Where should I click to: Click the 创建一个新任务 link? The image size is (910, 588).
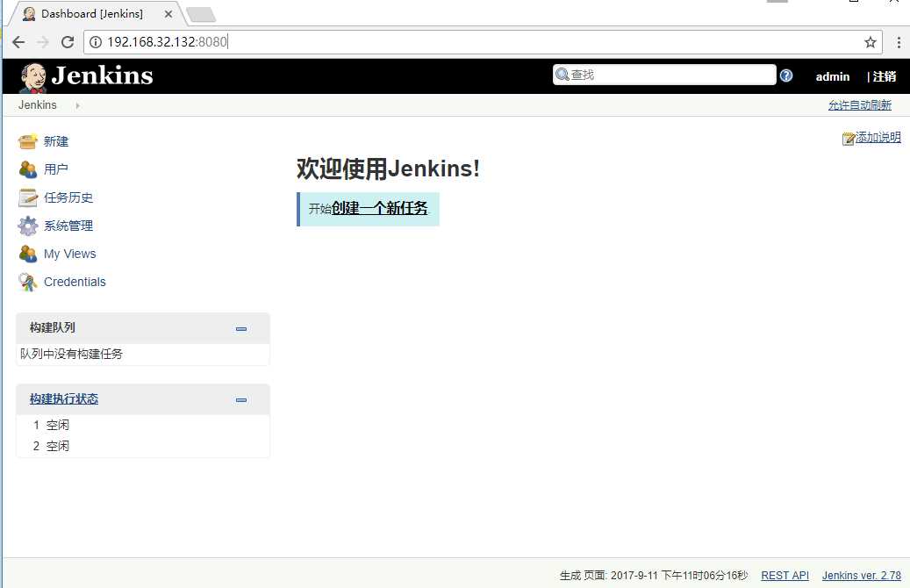click(x=380, y=208)
